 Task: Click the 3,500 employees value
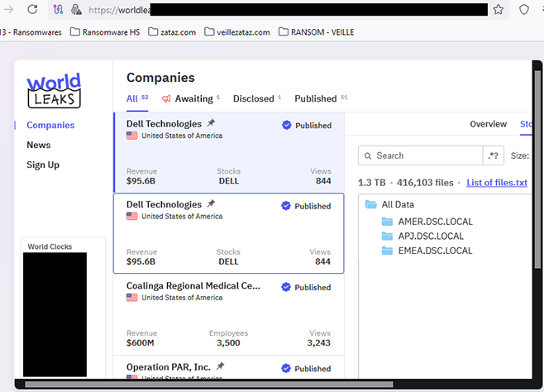228,342
